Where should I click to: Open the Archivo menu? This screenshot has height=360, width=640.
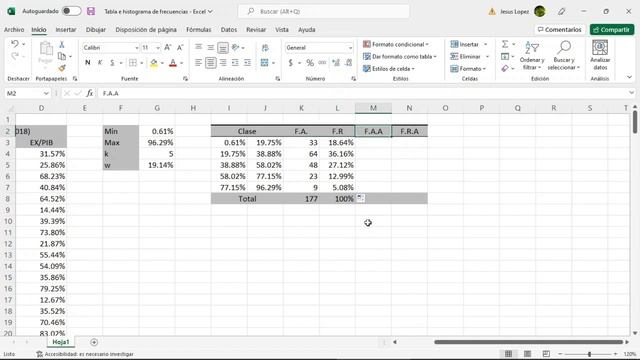pyautogui.click(x=14, y=30)
